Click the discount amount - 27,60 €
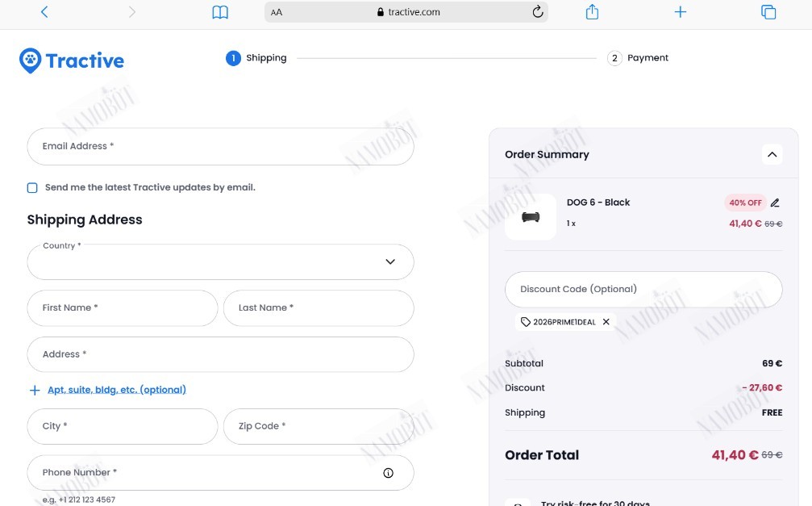Screen dimensions: 812x506 tap(762, 388)
